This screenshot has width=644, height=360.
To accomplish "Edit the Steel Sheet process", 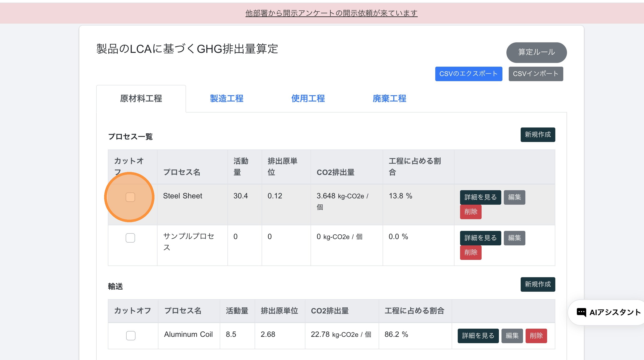I will 514,197.
